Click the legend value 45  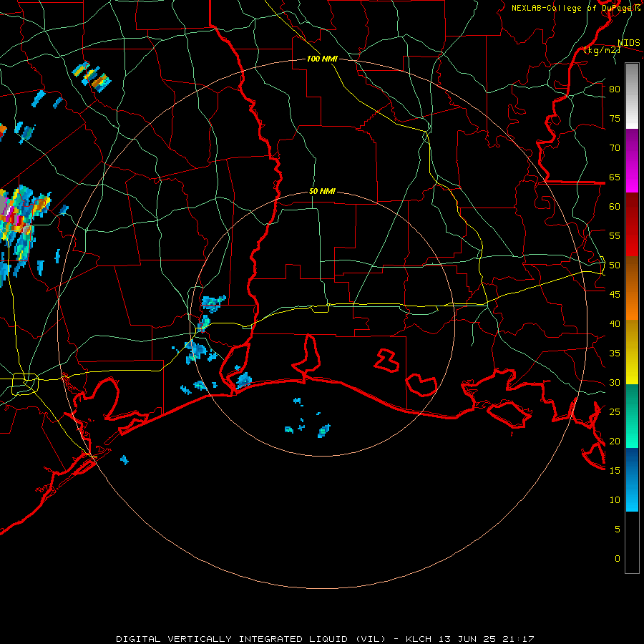(x=615, y=295)
